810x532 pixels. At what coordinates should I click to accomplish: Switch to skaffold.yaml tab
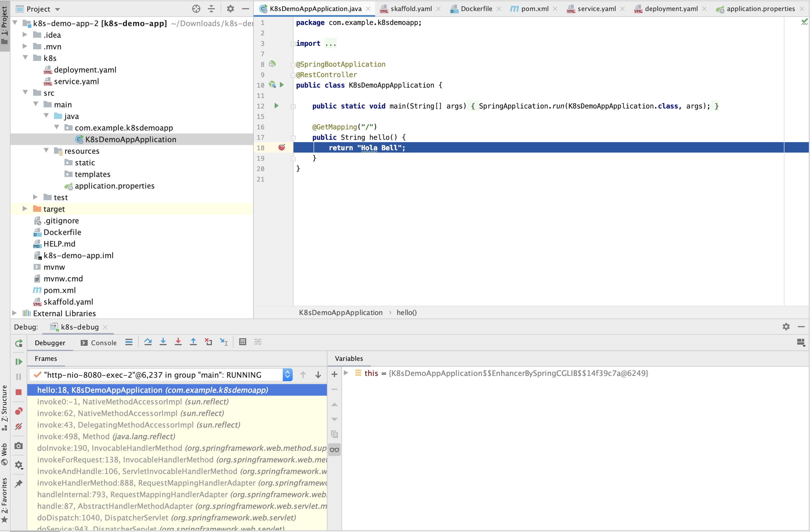[411, 9]
